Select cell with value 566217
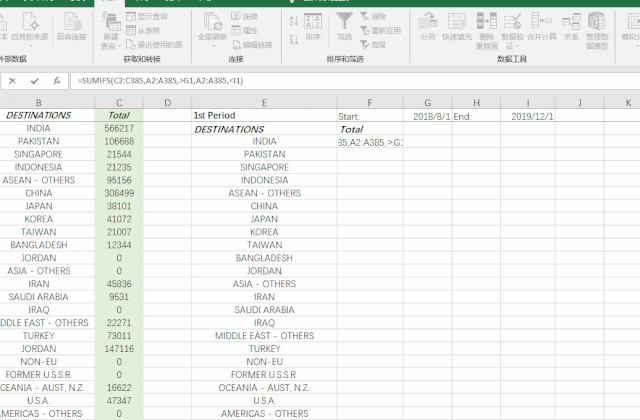The height and width of the screenshot is (420, 640). 119,129
